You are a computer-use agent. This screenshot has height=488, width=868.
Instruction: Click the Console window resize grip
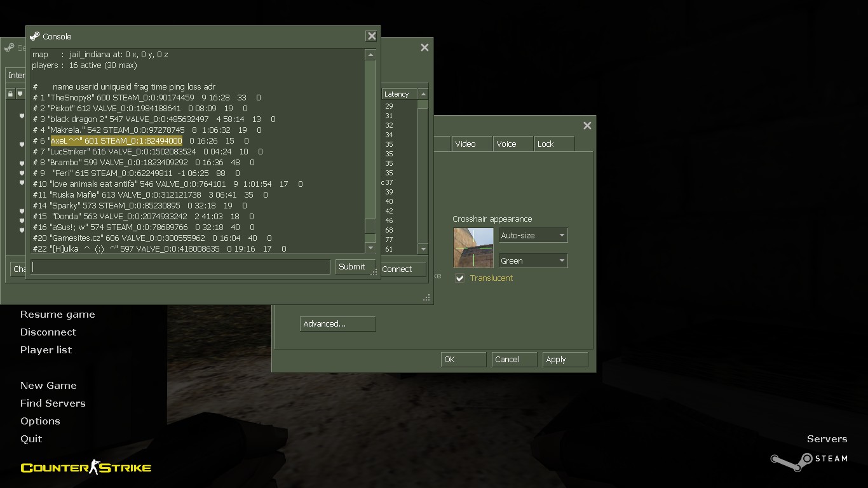point(375,271)
